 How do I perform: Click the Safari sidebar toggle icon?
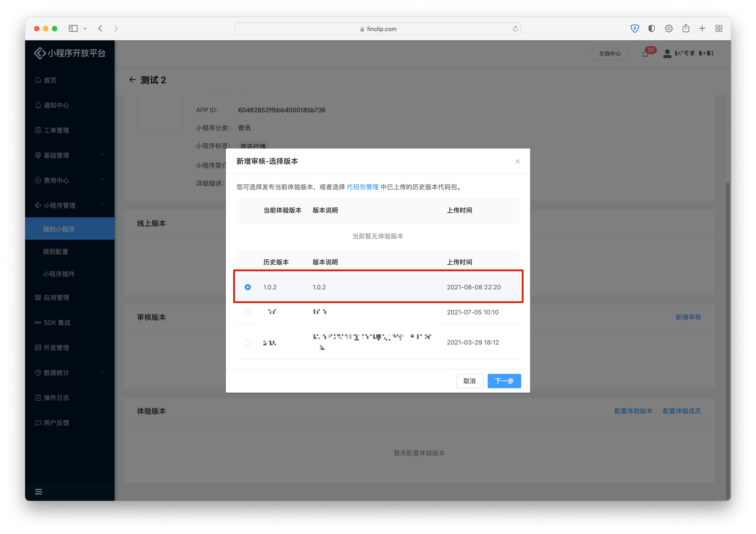73,28
